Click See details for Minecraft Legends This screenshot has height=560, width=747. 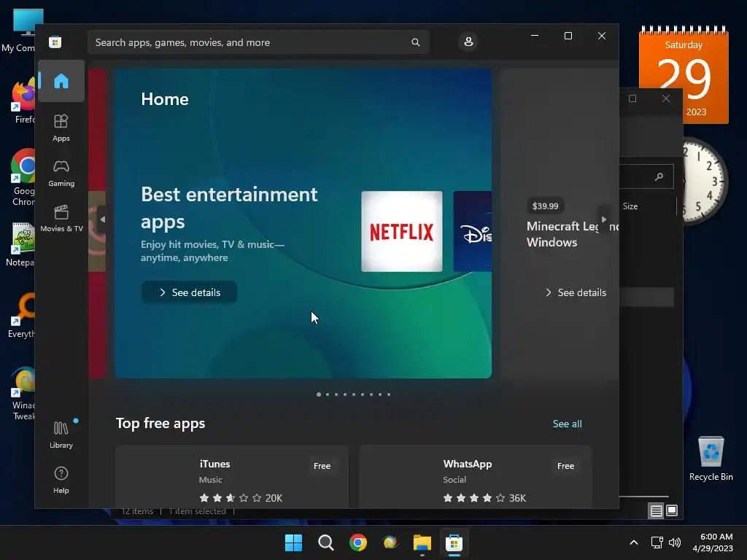pos(575,292)
